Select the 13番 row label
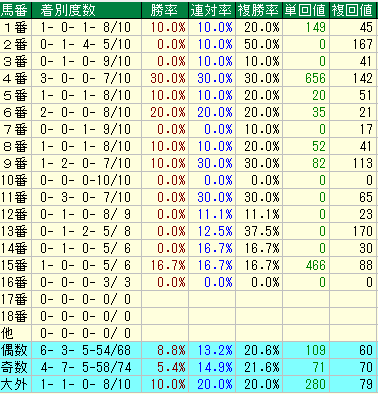Viewport: 378px width, 394px height. click(14, 231)
